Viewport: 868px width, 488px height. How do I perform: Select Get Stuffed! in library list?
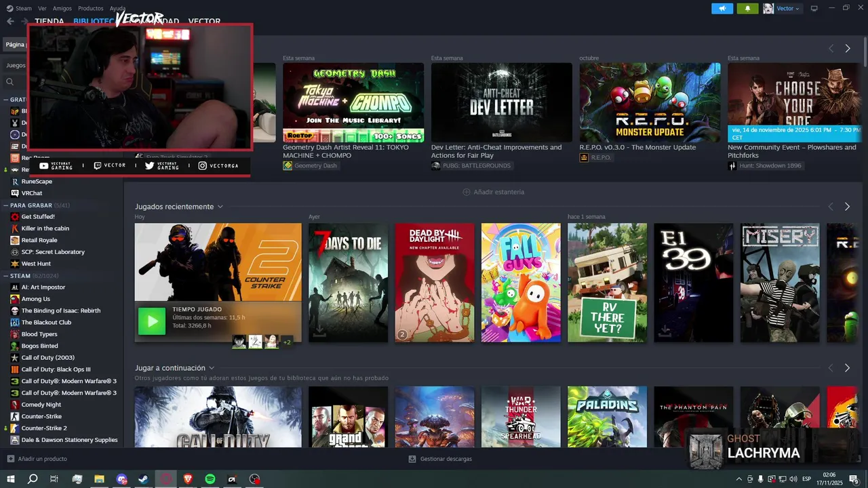[x=38, y=217]
